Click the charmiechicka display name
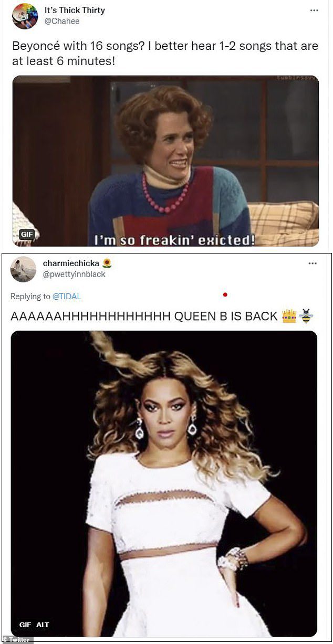Image resolution: width=333 pixels, height=644 pixels. pyautogui.click(x=71, y=263)
